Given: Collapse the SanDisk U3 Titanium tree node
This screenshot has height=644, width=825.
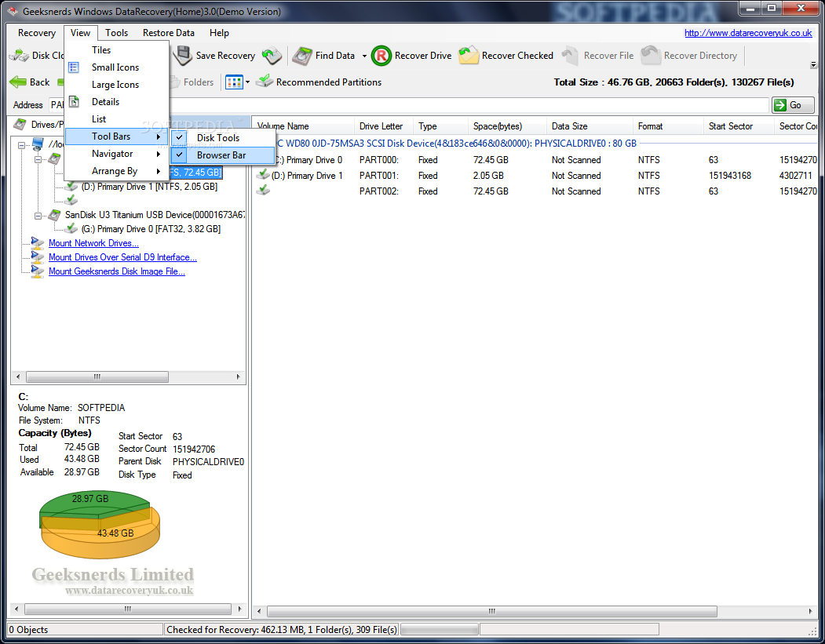Looking at the screenshot, I should coord(38,216).
